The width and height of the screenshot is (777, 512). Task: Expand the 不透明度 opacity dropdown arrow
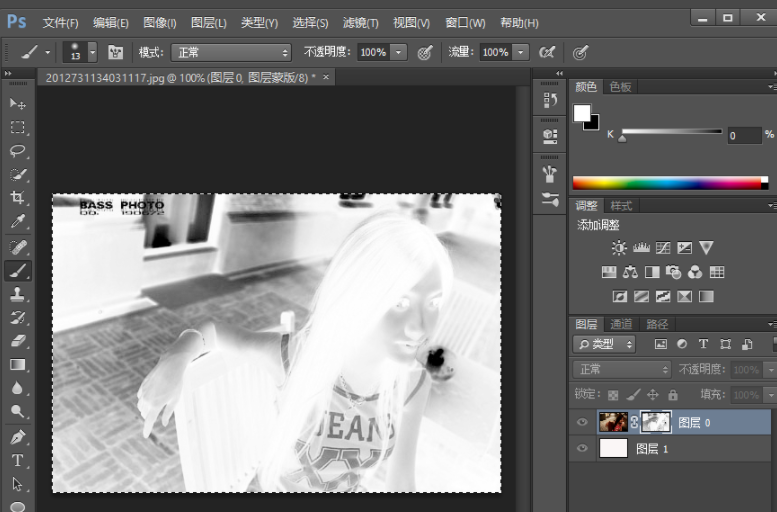coord(399,52)
